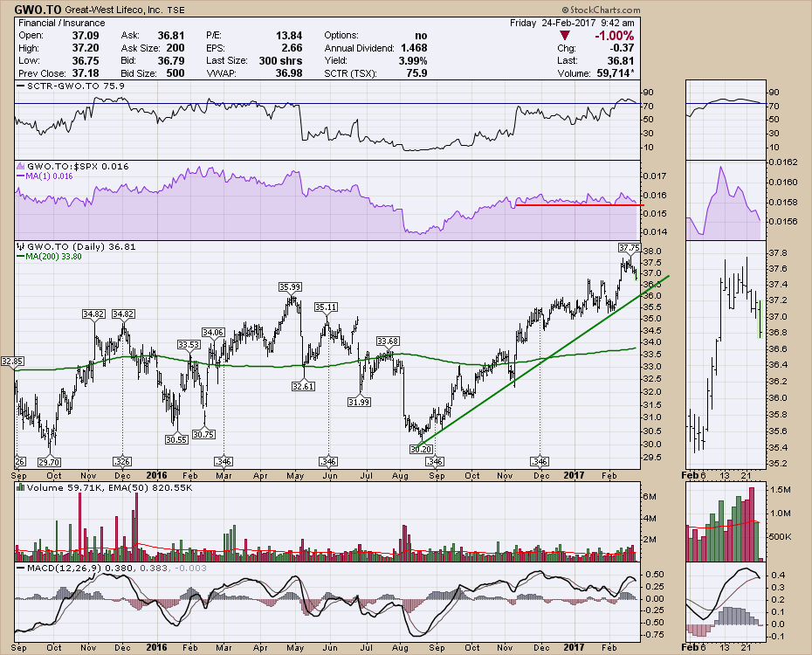
Task: Click the 30.55 trough price label
Action: click(176, 439)
